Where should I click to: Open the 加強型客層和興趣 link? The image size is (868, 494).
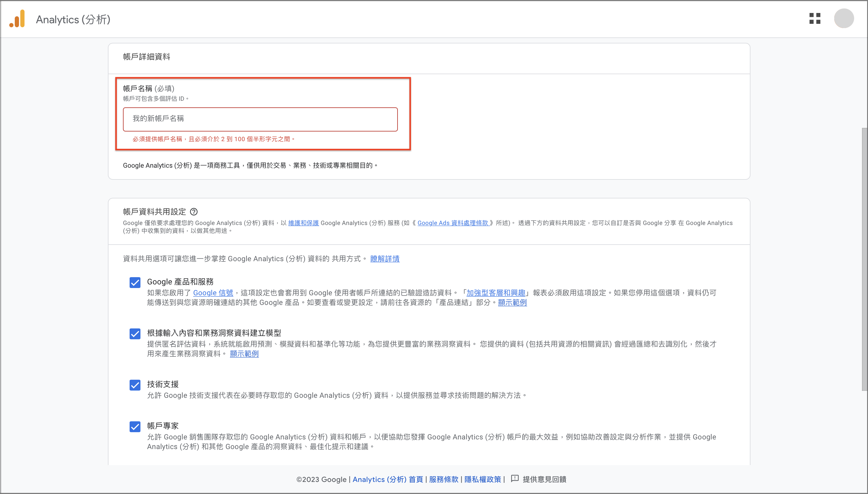tap(496, 293)
